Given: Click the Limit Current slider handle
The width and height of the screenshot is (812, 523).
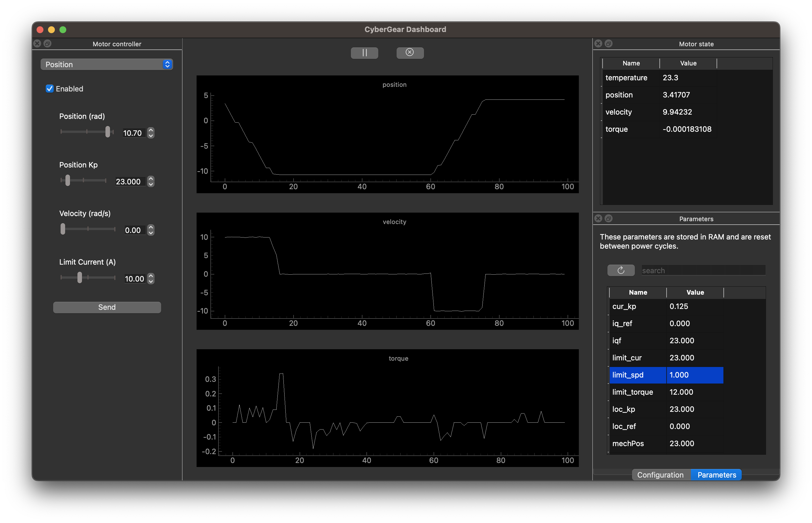Looking at the screenshot, I should pos(79,278).
